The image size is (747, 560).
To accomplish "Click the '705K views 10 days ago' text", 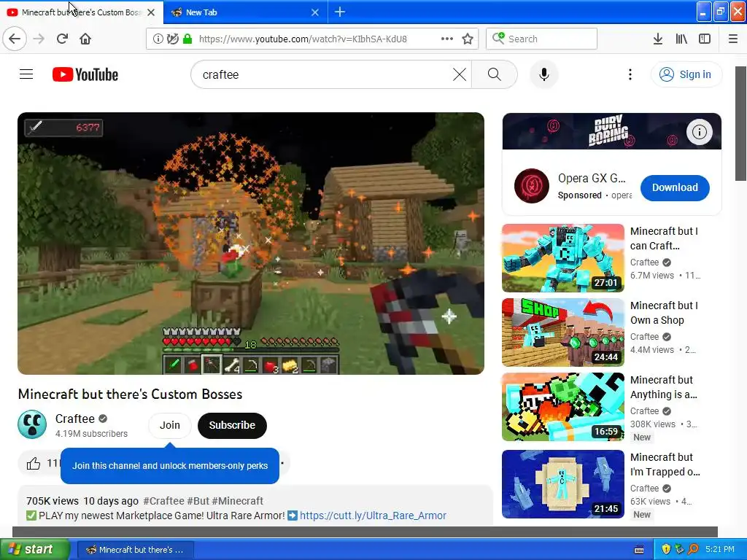I will tap(82, 501).
